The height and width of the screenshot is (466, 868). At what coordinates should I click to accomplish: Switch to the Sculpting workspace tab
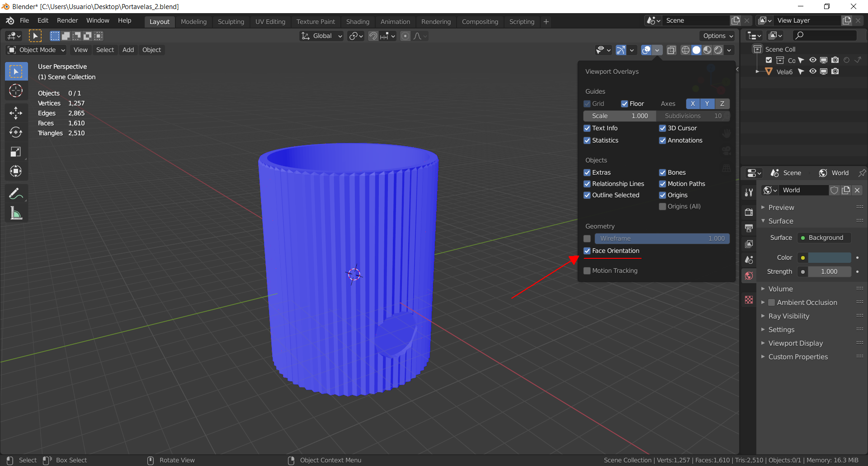pyautogui.click(x=231, y=22)
